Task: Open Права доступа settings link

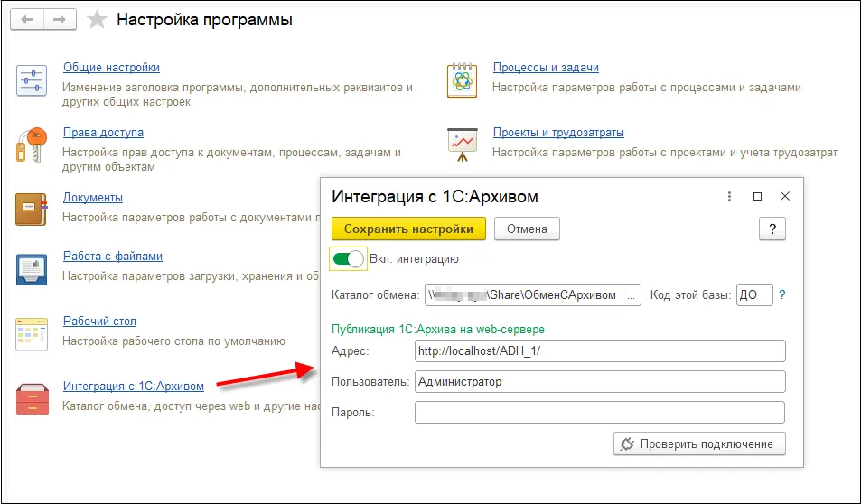Action: [103, 132]
